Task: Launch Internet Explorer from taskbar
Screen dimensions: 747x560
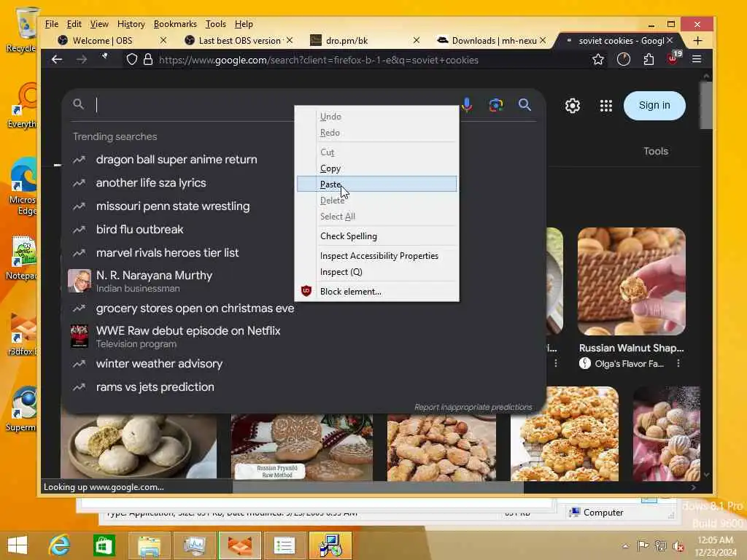Action: [60, 545]
